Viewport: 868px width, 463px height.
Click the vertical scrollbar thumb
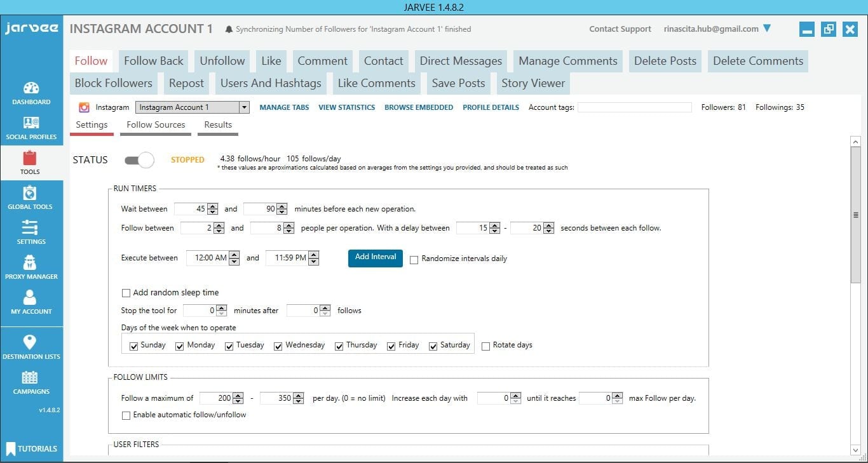855,216
